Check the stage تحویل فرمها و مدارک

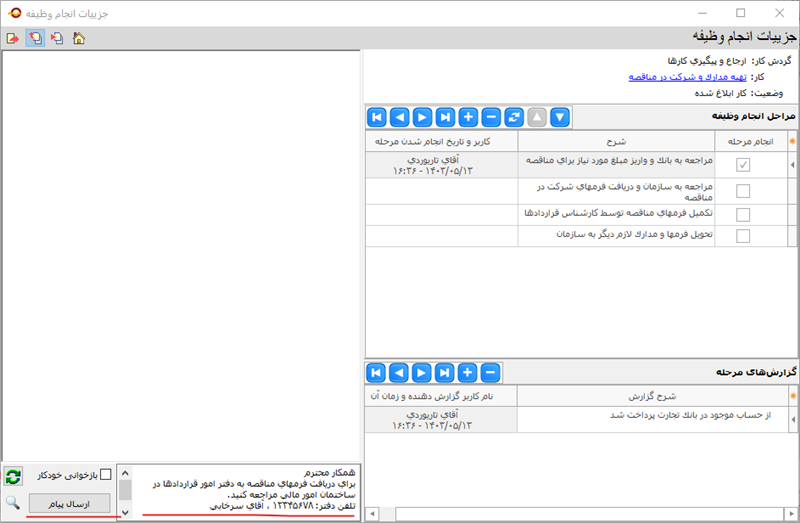(743, 237)
